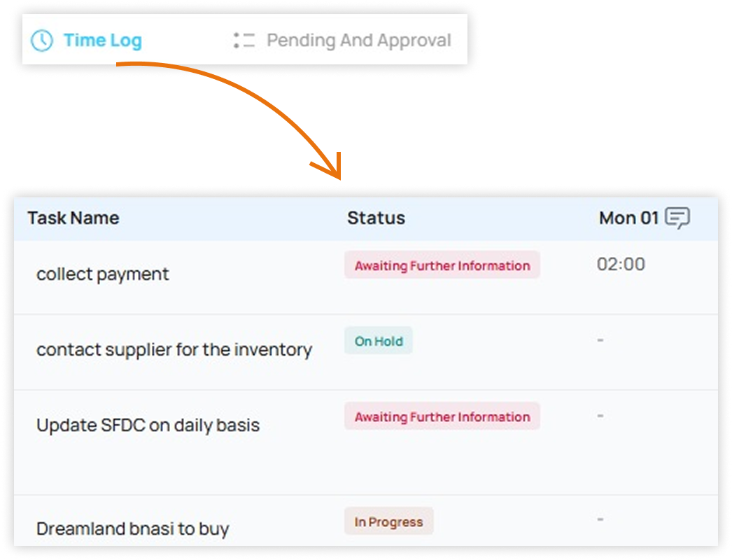Sort by the Task Name column header

pos(73,218)
